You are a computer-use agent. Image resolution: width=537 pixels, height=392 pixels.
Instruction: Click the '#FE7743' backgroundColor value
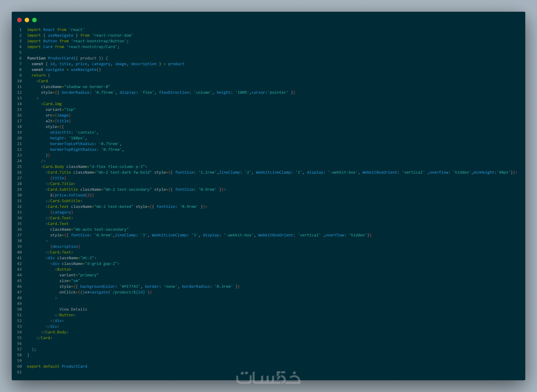tap(130, 286)
